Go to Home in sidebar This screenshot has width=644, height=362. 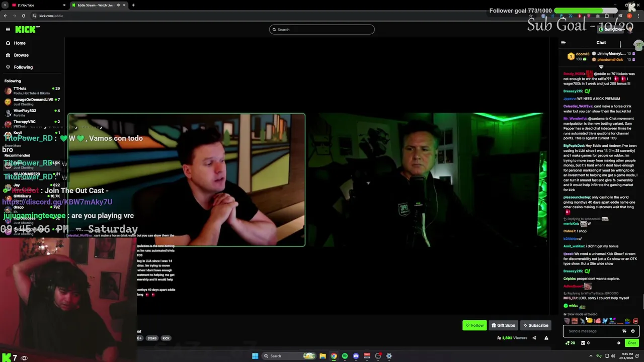pyautogui.click(x=20, y=43)
